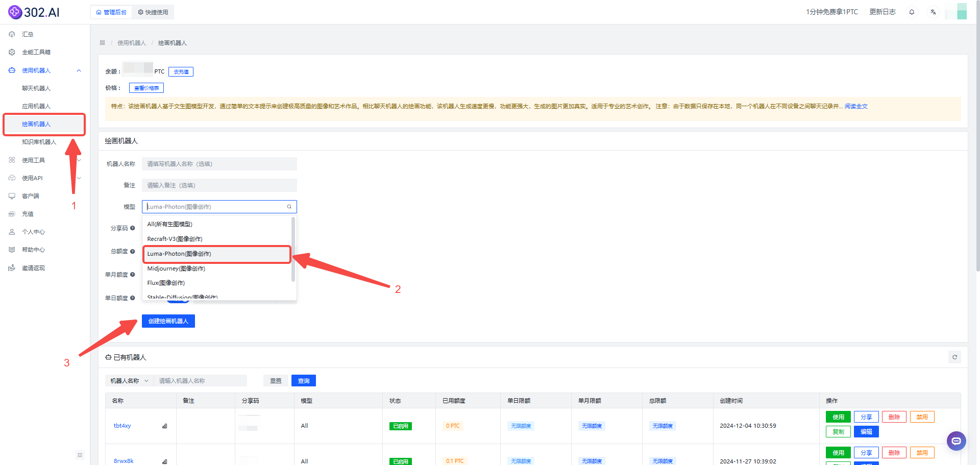
Task: Expand the 使用API sidebar menu
Action: click(79, 178)
